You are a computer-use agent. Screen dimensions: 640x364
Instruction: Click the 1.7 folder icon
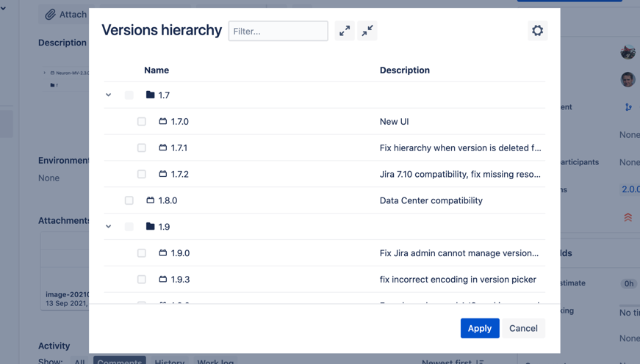150,95
